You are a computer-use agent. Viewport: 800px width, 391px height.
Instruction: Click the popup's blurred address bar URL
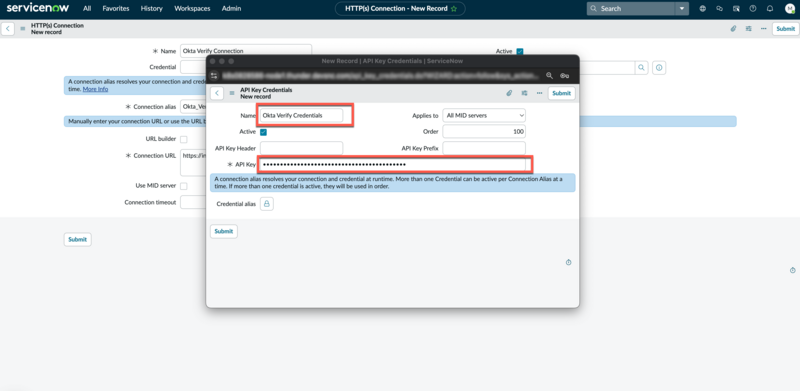pos(380,75)
